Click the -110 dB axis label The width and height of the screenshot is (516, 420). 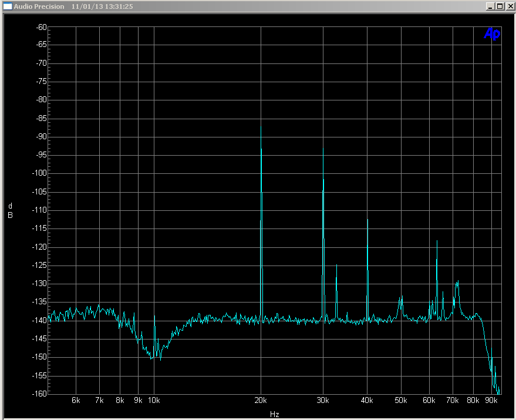pyautogui.click(x=39, y=210)
